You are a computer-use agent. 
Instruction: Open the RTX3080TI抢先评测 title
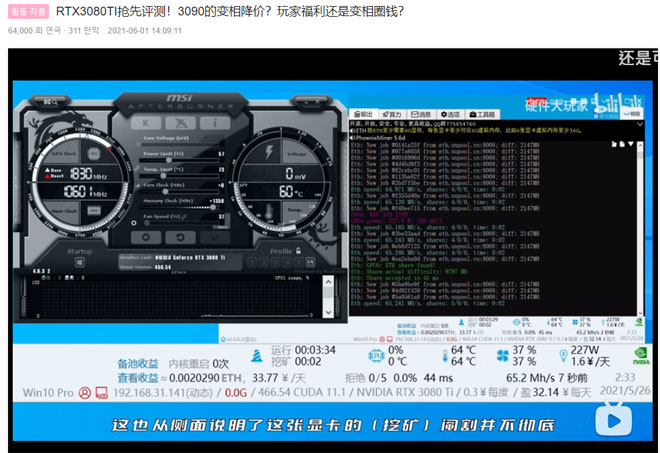coord(230,11)
